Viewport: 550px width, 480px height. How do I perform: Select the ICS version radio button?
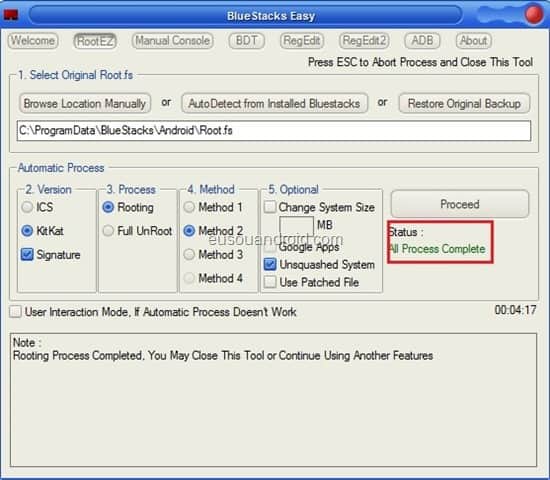point(27,207)
